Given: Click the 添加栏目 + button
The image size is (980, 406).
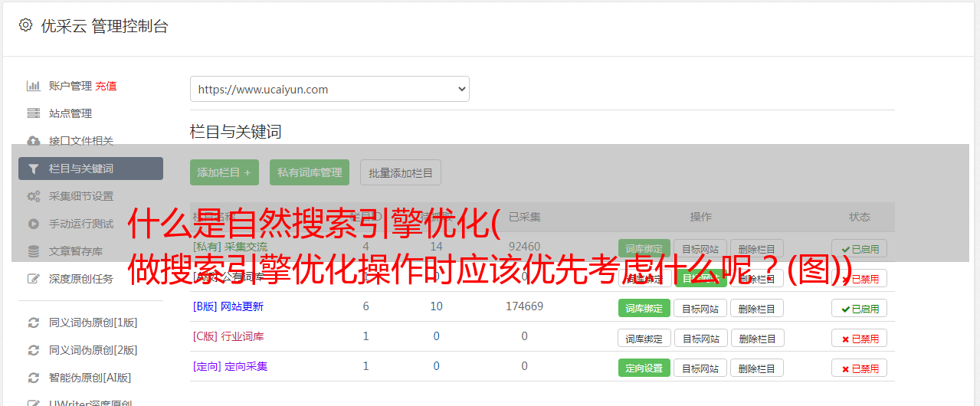Looking at the screenshot, I should [225, 172].
